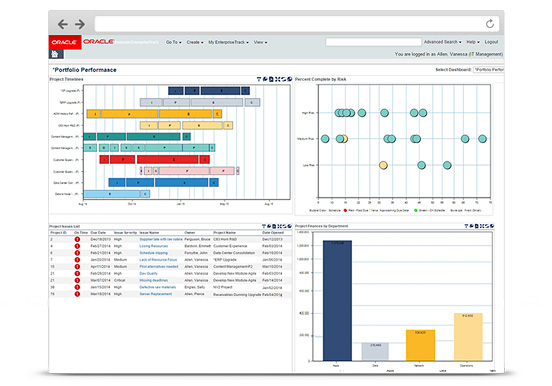Change chart type in Project Timelines panel
Image resolution: width=552 pixels, height=386 pixels.
pos(265,79)
